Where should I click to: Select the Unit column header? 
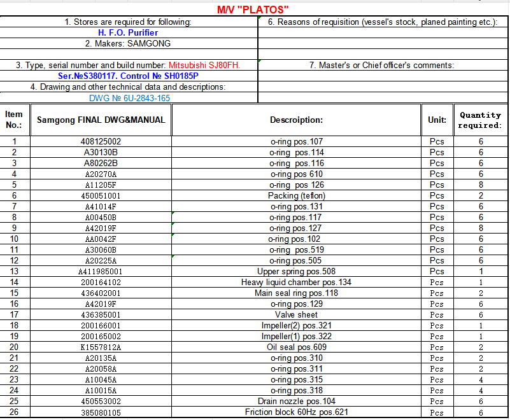[437, 120]
